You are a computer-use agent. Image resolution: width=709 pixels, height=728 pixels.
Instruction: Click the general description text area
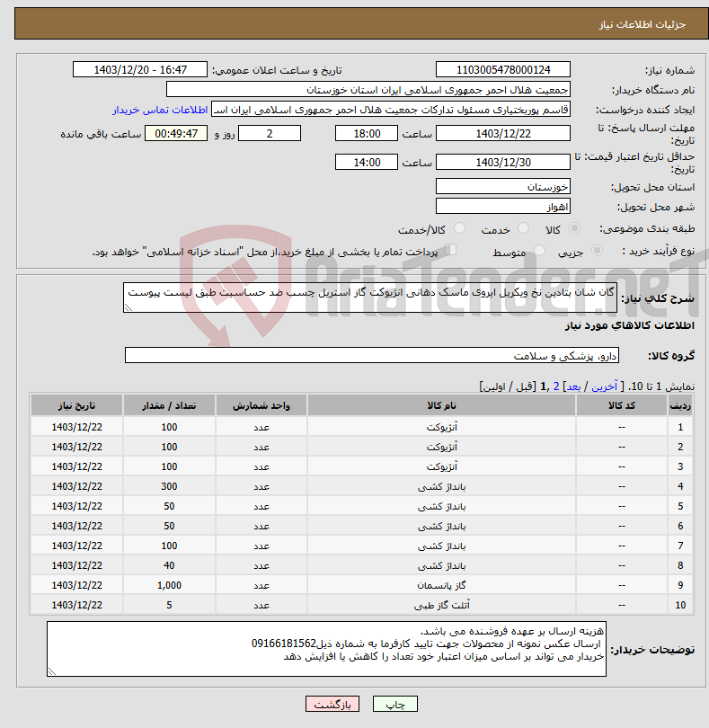[370, 297]
